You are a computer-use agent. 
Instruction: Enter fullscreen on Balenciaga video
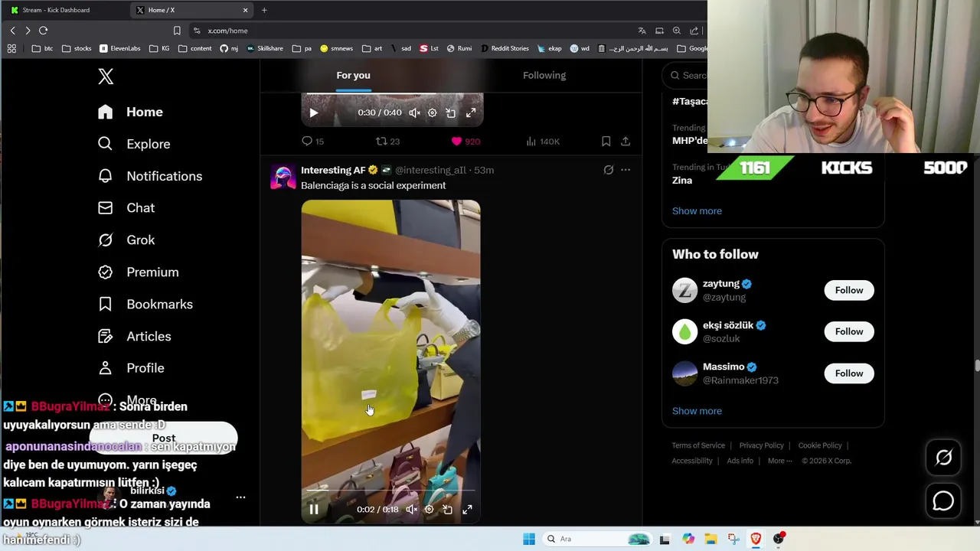click(x=467, y=509)
